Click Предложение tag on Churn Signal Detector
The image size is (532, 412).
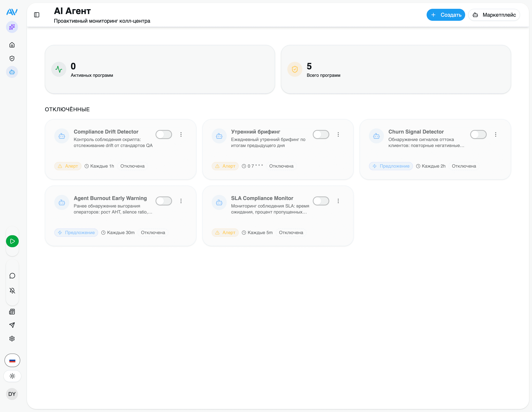391,166
